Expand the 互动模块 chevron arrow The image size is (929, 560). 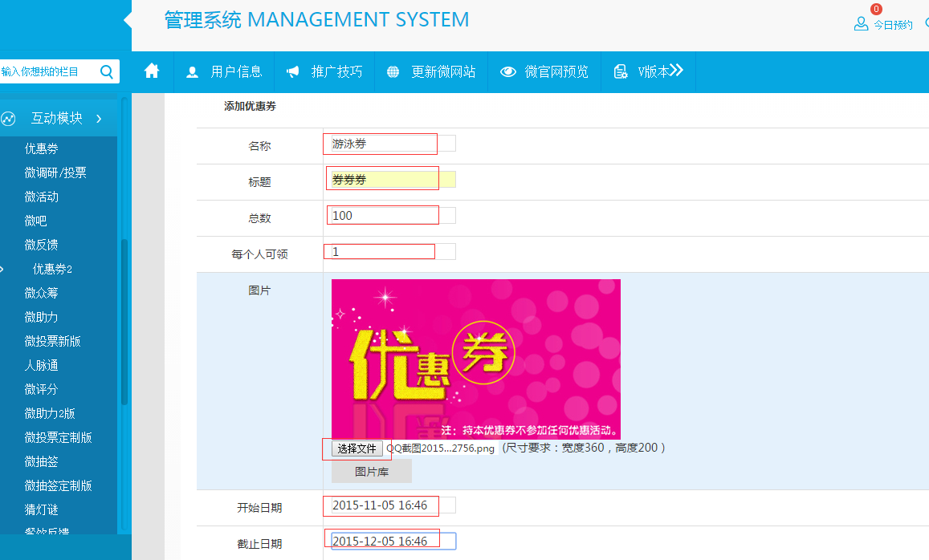click(x=99, y=119)
